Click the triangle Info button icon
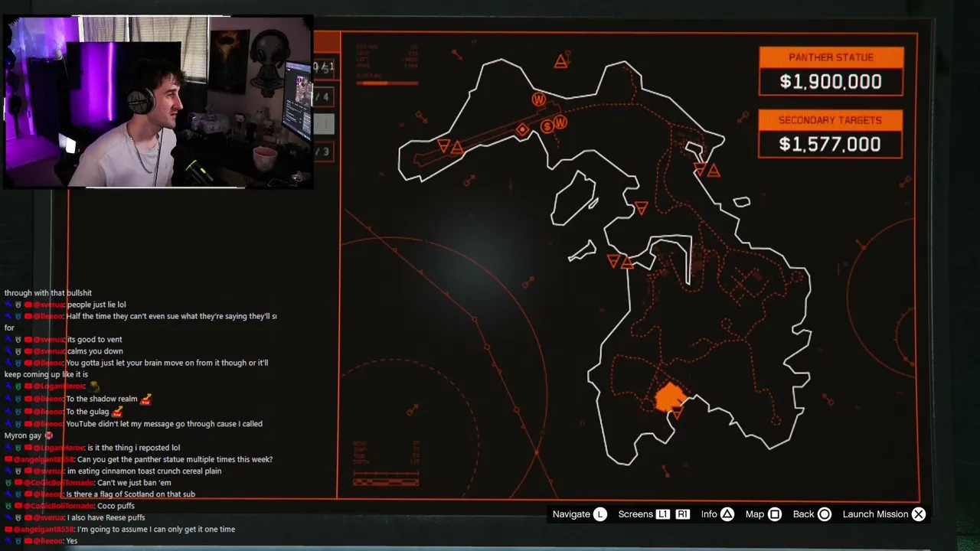 pyautogui.click(x=727, y=514)
